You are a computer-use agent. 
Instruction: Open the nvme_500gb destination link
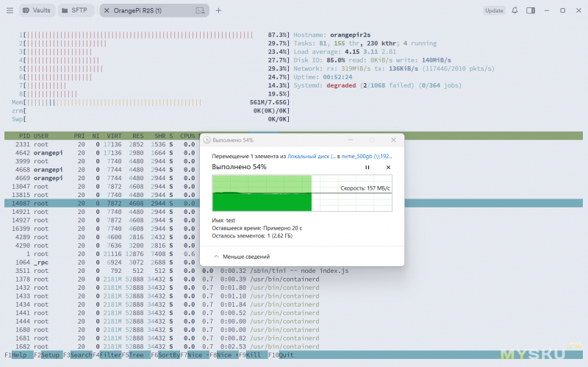pyautogui.click(x=366, y=156)
